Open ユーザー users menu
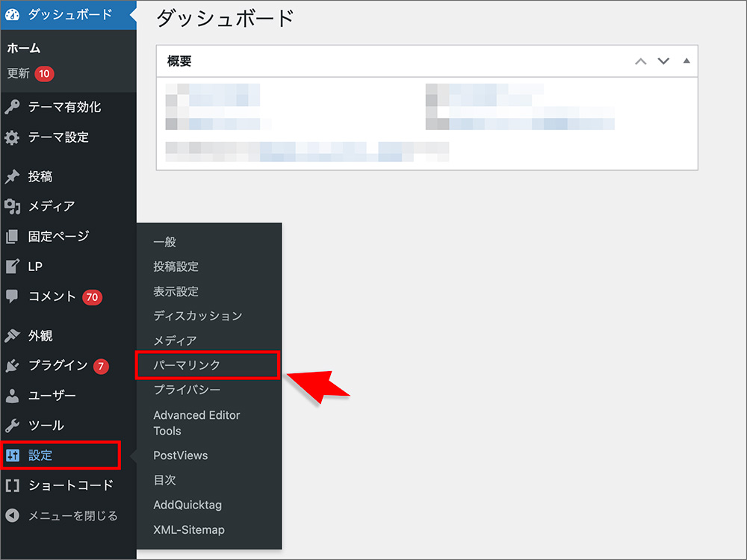Screen dimensions: 747x560 [x=52, y=395]
